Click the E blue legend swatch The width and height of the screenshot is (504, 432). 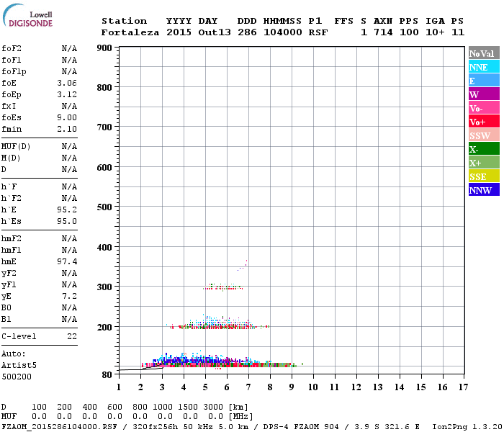tap(484, 81)
